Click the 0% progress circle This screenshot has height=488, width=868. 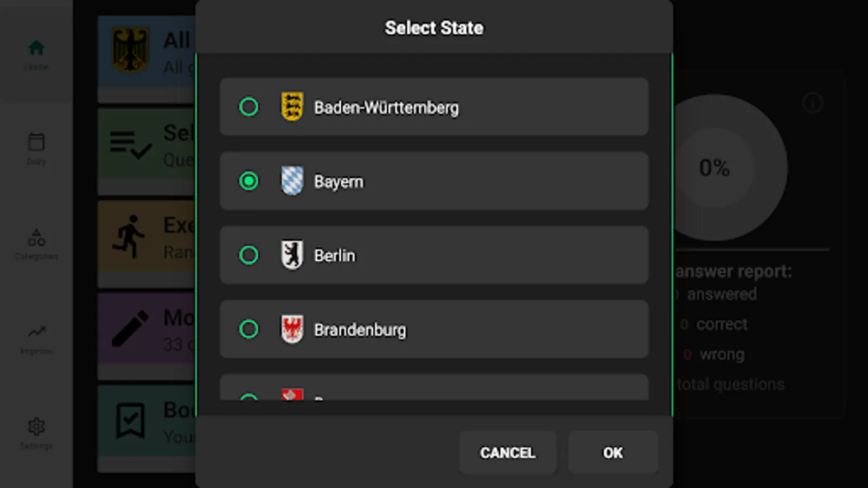point(714,169)
